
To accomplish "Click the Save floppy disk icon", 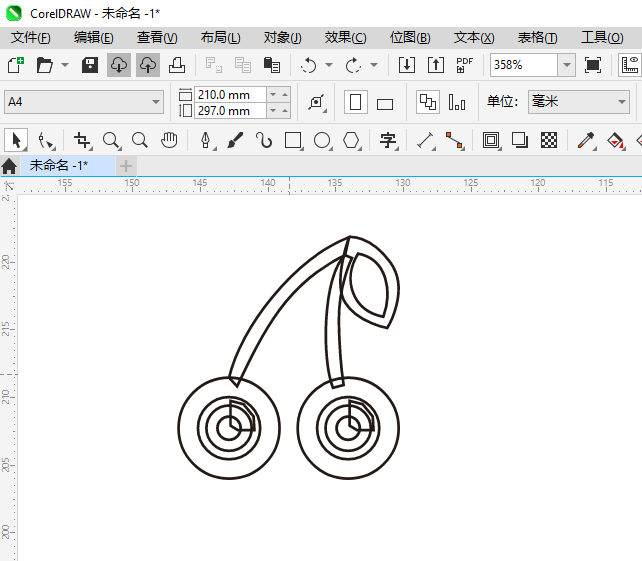I will pyautogui.click(x=90, y=65).
